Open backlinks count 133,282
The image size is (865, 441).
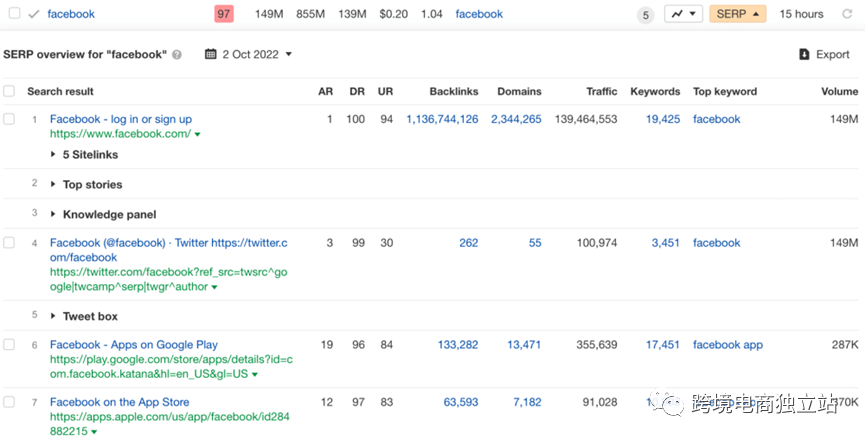click(458, 344)
